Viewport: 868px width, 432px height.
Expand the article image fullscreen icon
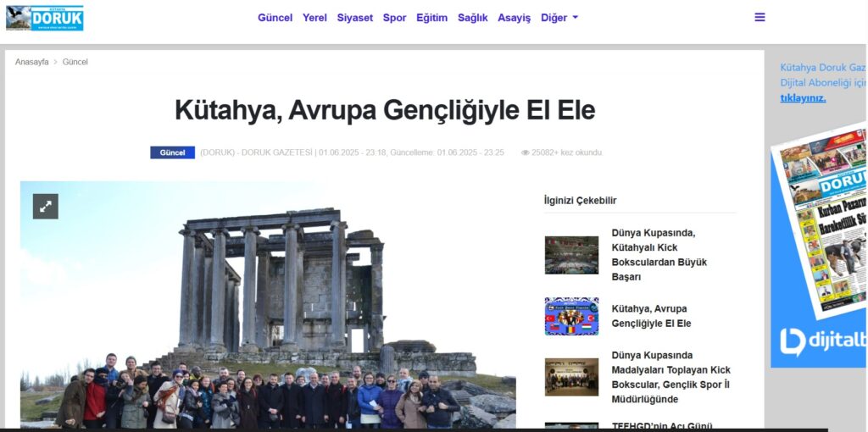click(x=46, y=207)
